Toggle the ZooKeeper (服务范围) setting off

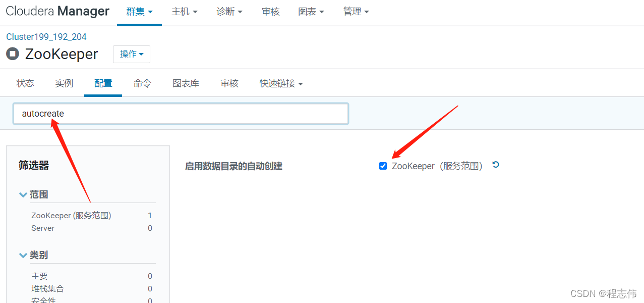click(383, 166)
